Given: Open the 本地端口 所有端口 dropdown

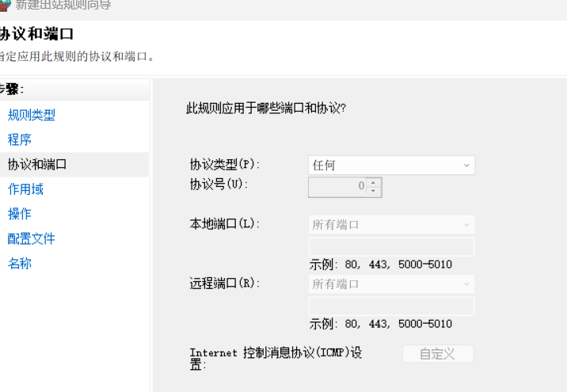Looking at the screenshot, I should pos(391,225).
